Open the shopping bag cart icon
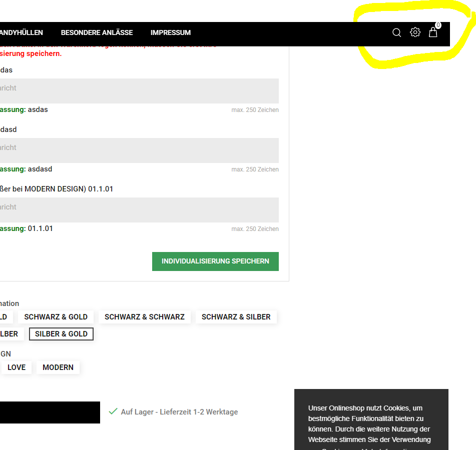The height and width of the screenshot is (450, 476). (x=433, y=32)
